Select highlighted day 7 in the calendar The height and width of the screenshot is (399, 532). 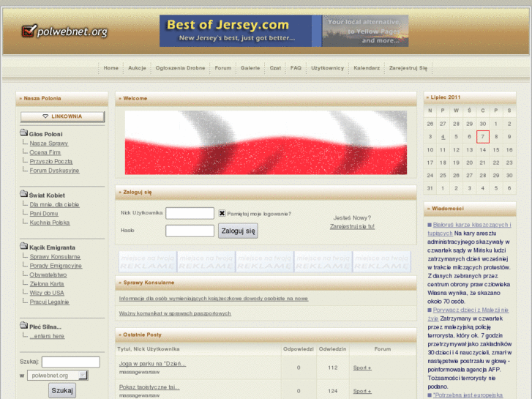click(482, 137)
